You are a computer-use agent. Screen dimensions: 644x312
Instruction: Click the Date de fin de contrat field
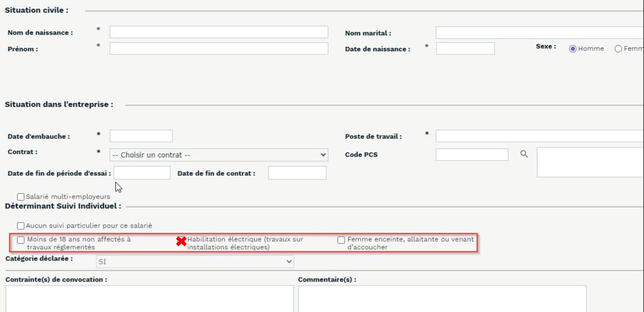[x=296, y=172]
